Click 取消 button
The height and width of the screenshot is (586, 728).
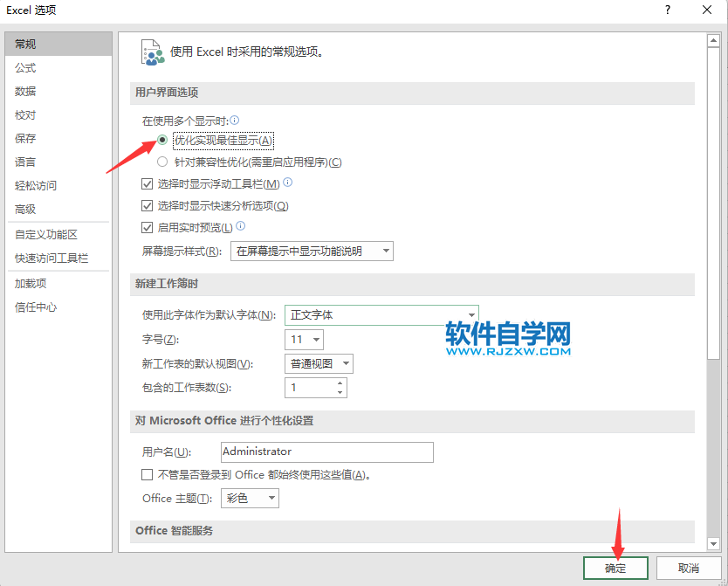(689, 568)
